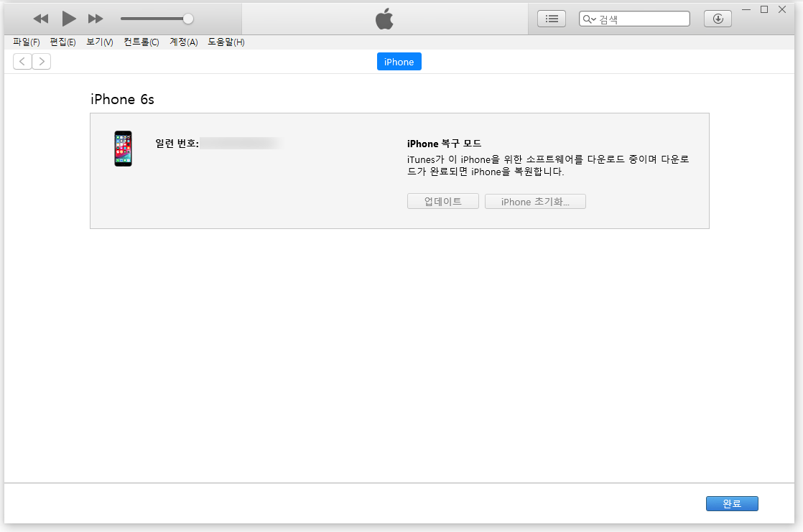Open the 계정(A) menu

coord(184,42)
